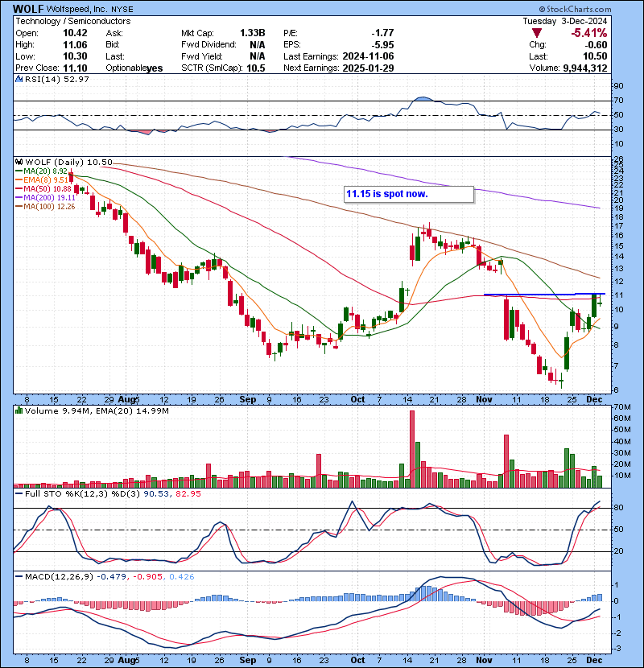Click the MA(50) 10.88 legend entry
Image resolution: width=644 pixels, height=668 pixels.
(x=43, y=189)
